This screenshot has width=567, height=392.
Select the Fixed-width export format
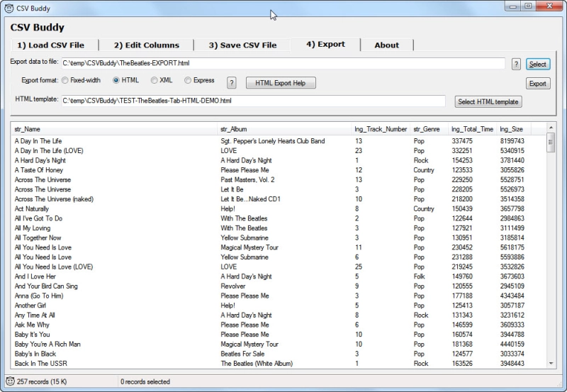(x=81, y=80)
